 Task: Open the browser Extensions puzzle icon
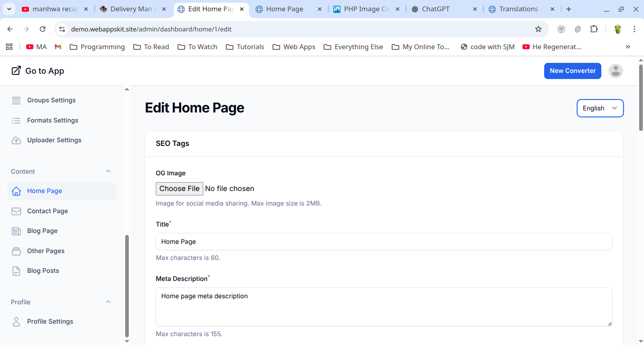coord(594,29)
